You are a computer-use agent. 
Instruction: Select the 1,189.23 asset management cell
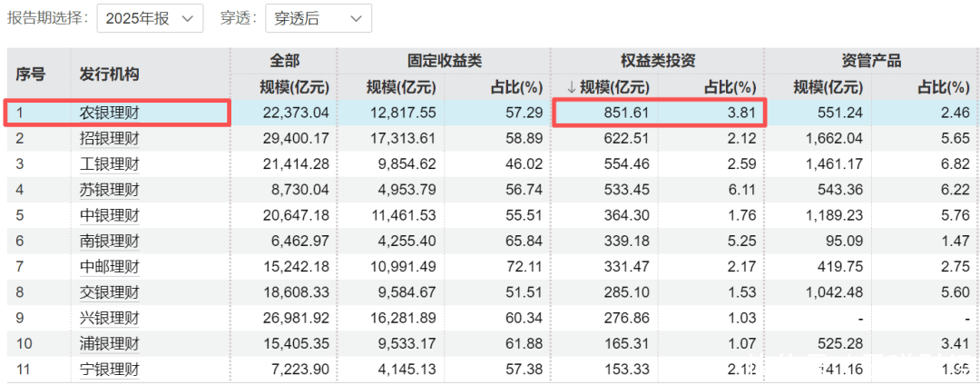(834, 215)
